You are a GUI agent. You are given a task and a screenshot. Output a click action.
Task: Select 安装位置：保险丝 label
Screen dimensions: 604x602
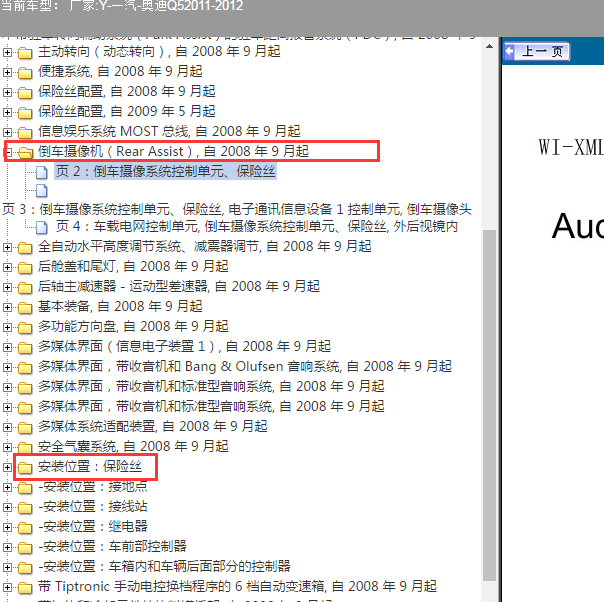click(90, 466)
